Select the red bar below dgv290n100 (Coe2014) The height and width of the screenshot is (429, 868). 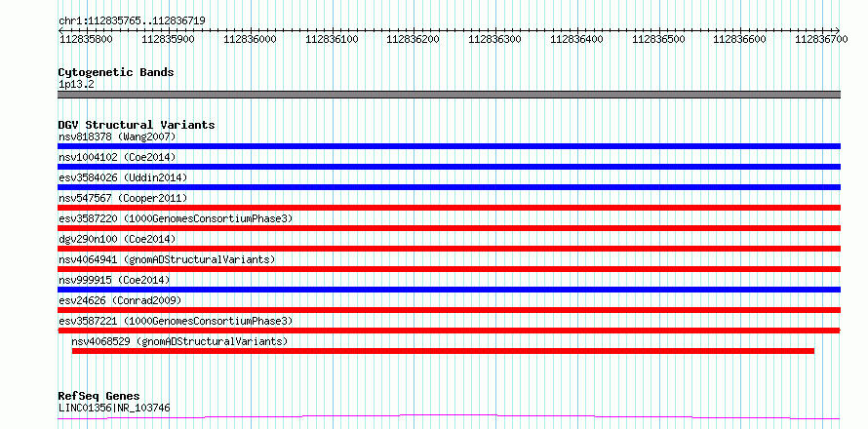pos(449,249)
